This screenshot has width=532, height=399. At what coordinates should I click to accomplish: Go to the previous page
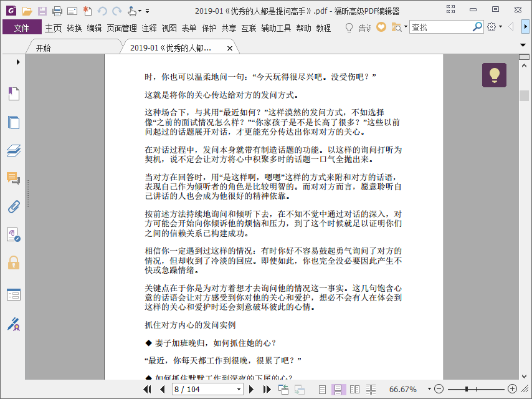(x=162, y=389)
